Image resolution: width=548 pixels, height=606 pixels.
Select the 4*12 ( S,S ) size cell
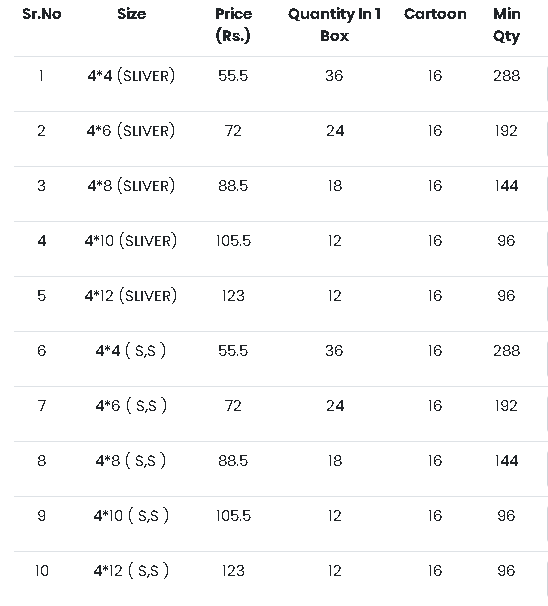click(x=131, y=571)
